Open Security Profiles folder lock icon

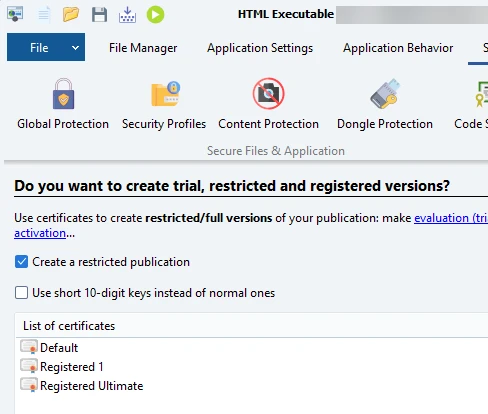166,94
